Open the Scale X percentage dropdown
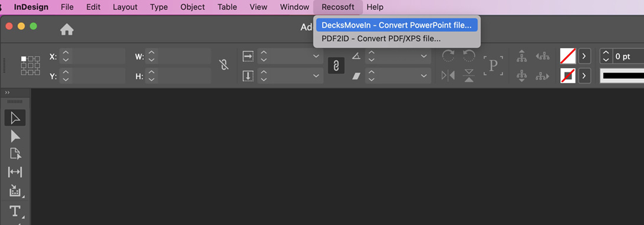Screen dimensions: 644x225 (x=316, y=56)
